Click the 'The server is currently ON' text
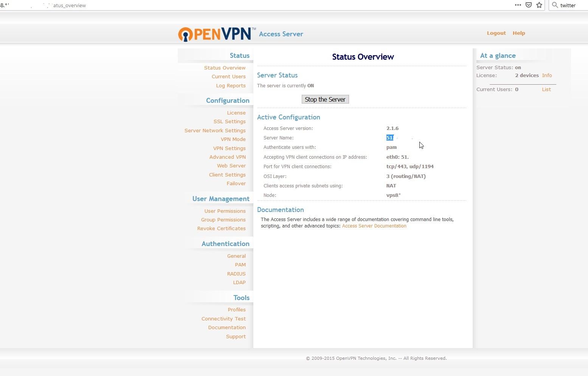 [285, 86]
